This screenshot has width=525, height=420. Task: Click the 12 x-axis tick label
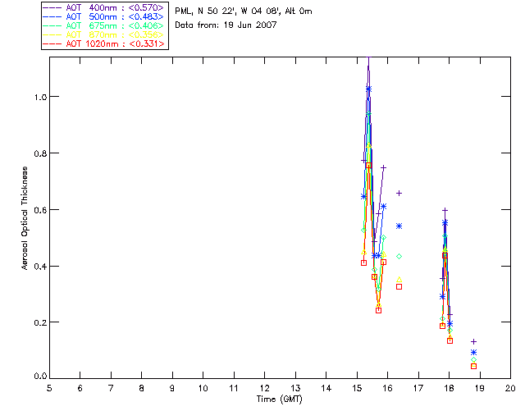click(264, 388)
